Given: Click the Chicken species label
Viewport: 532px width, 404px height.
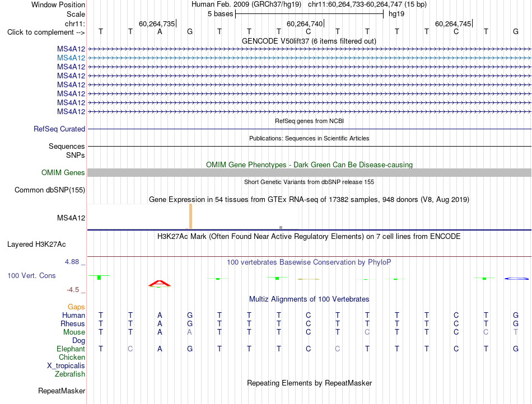Looking at the screenshot, I should tap(72, 357).
